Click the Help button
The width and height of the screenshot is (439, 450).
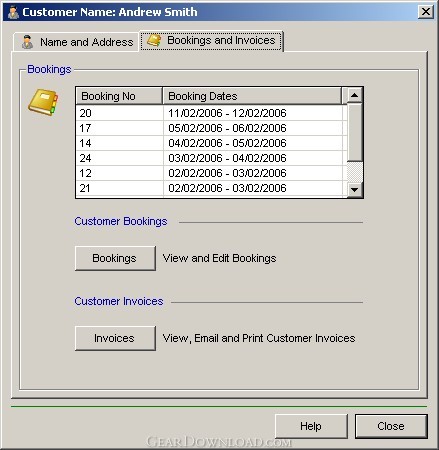(311, 426)
